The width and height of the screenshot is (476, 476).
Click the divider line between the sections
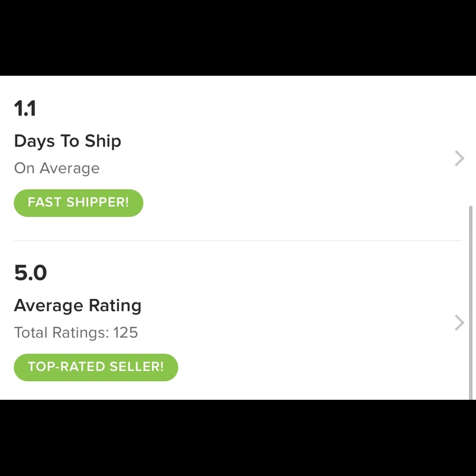[x=238, y=240]
